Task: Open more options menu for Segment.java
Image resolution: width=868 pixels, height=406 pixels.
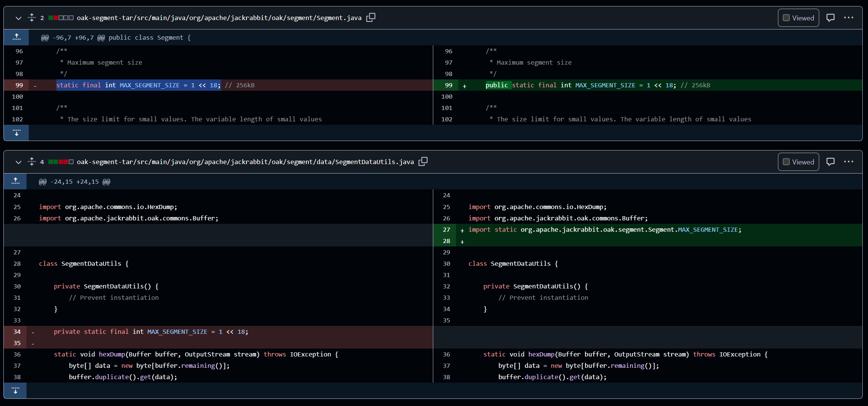Action: point(849,17)
